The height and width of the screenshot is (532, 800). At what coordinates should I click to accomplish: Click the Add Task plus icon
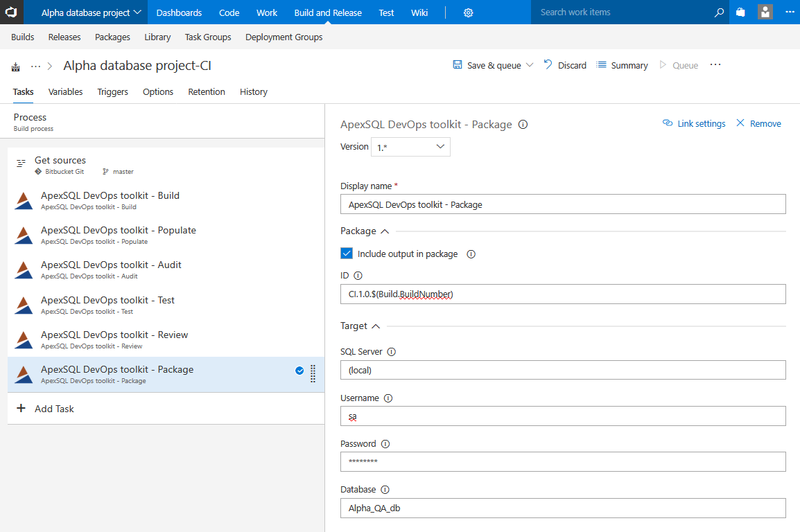tap(21, 408)
